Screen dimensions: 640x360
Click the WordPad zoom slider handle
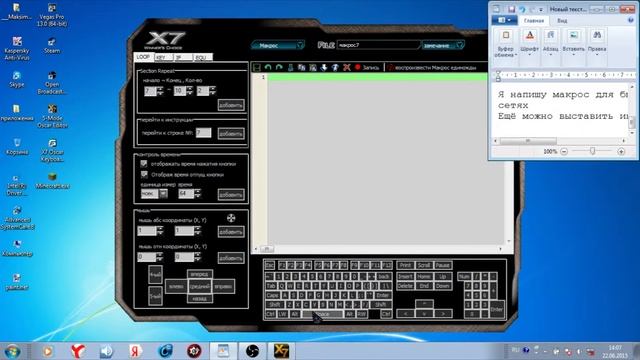coord(592,151)
